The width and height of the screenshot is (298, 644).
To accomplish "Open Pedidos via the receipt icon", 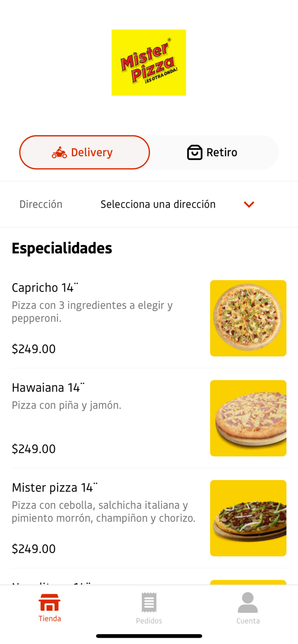I will click(149, 603).
